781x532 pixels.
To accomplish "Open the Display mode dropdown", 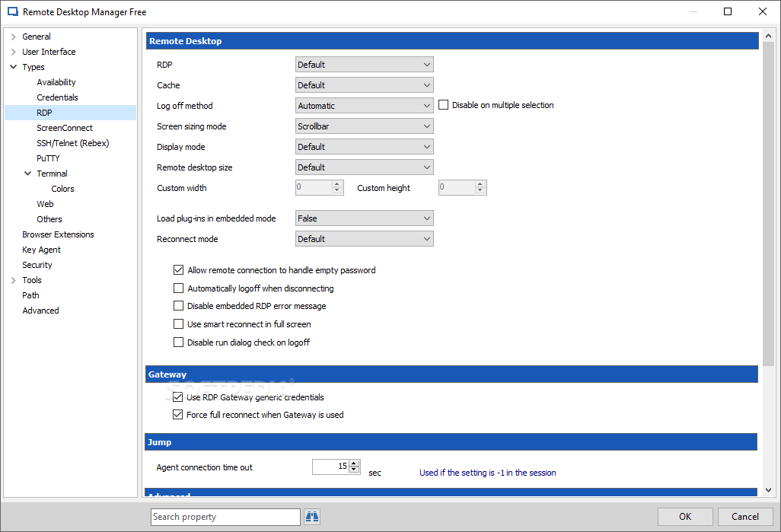I will (364, 147).
